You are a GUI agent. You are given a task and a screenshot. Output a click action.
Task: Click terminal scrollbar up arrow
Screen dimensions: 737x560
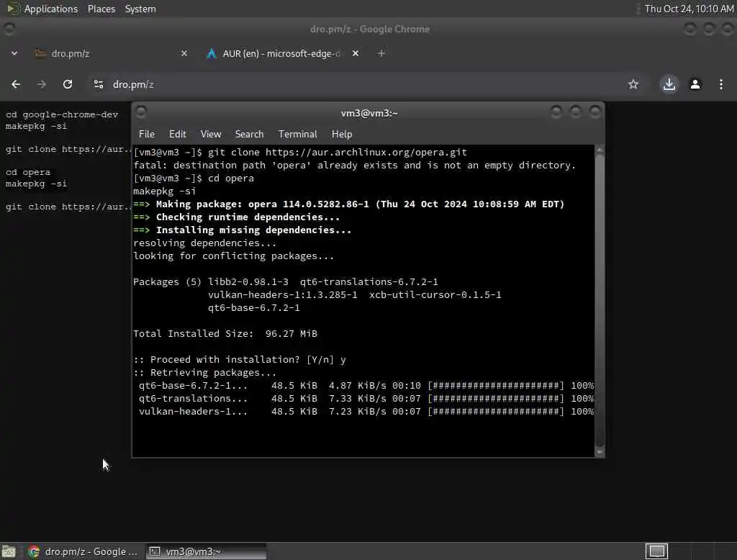[600, 150]
